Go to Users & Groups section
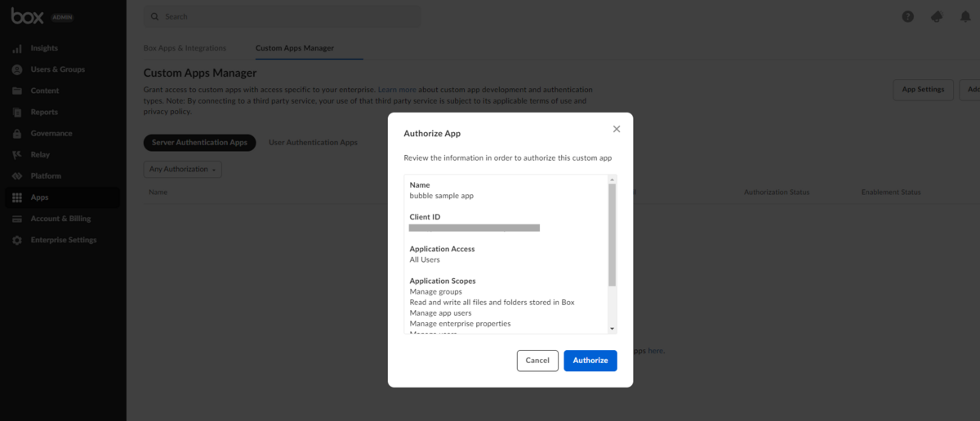 tap(57, 69)
